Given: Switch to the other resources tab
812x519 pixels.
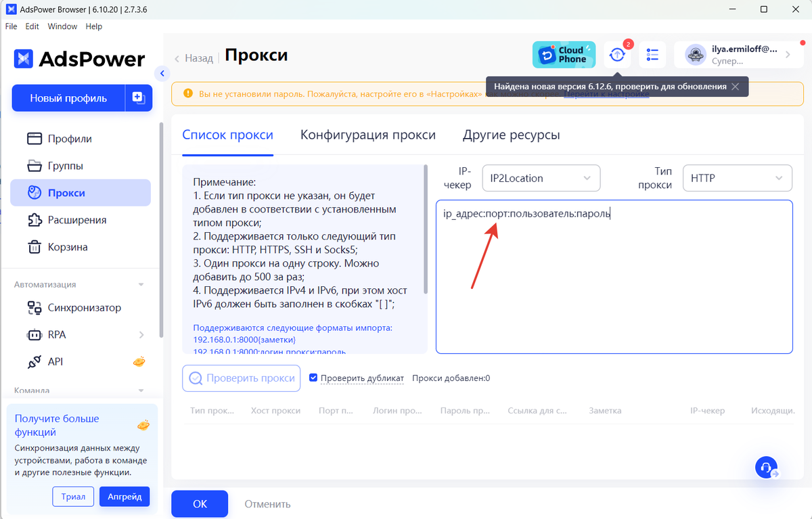Looking at the screenshot, I should click(x=512, y=135).
